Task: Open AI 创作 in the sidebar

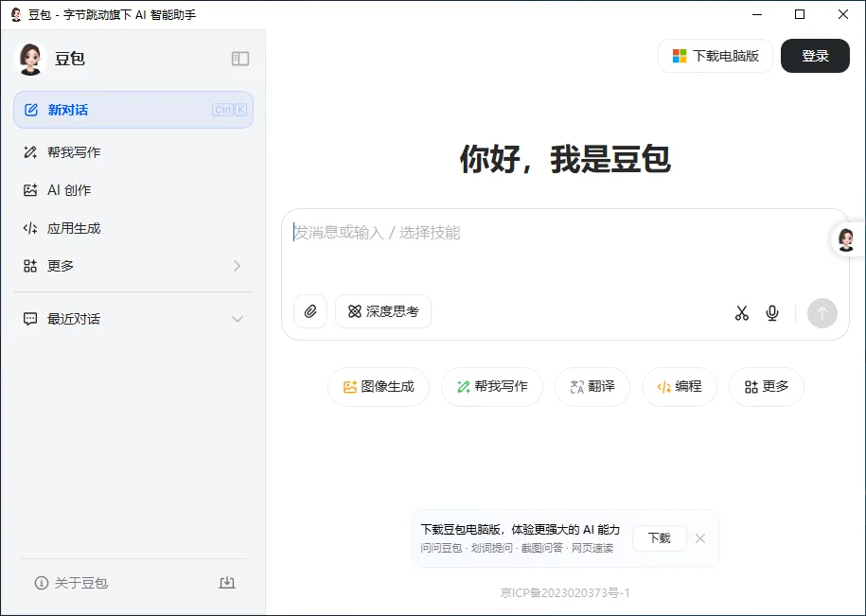Action: coord(133,190)
